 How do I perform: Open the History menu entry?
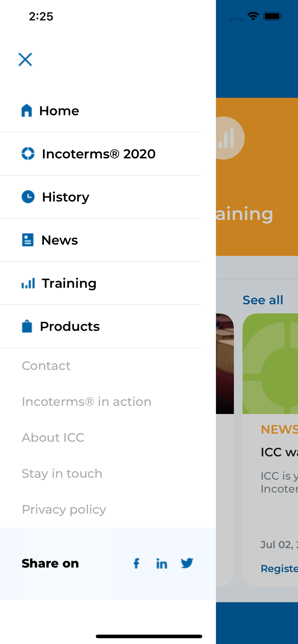pyautogui.click(x=101, y=197)
